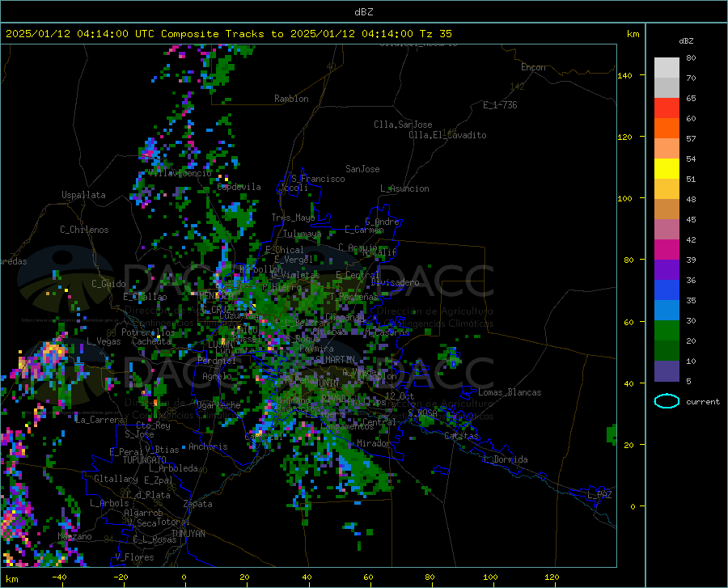Click the 'Ramblon' place label

(291, 99)
